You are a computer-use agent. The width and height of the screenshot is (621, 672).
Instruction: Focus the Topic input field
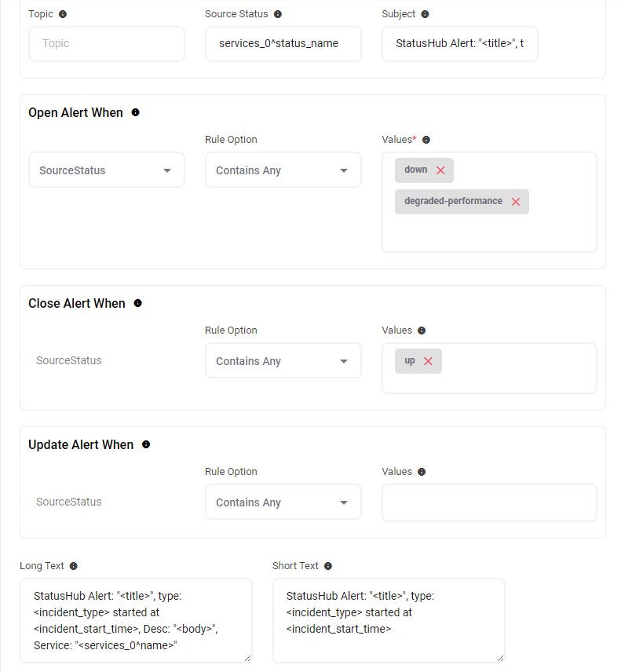click(x=107, y=44)
